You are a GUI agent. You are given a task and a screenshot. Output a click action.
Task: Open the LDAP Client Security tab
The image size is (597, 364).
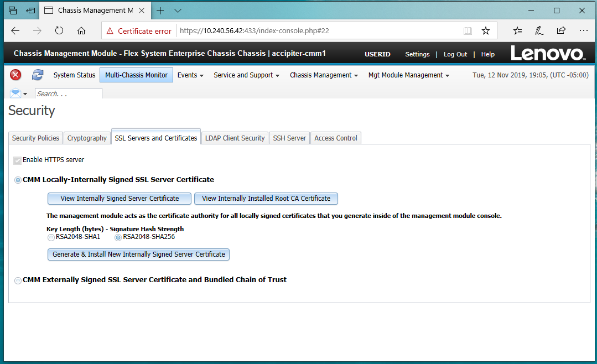pyautogui.click(x=235, y=138)
